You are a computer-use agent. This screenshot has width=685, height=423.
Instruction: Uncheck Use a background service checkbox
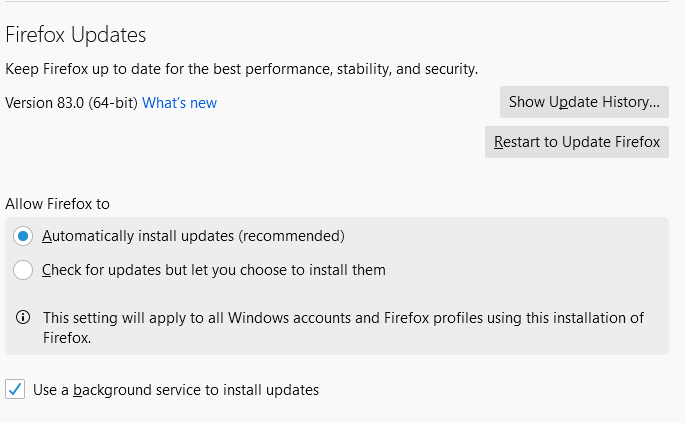click(15, 389)
